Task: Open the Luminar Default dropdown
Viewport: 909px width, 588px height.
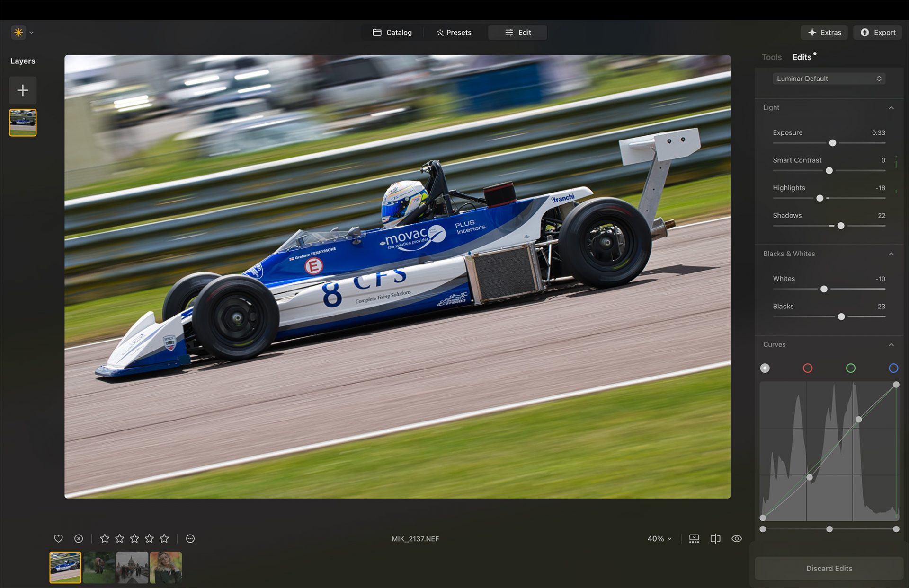Action: pos(829,79)
